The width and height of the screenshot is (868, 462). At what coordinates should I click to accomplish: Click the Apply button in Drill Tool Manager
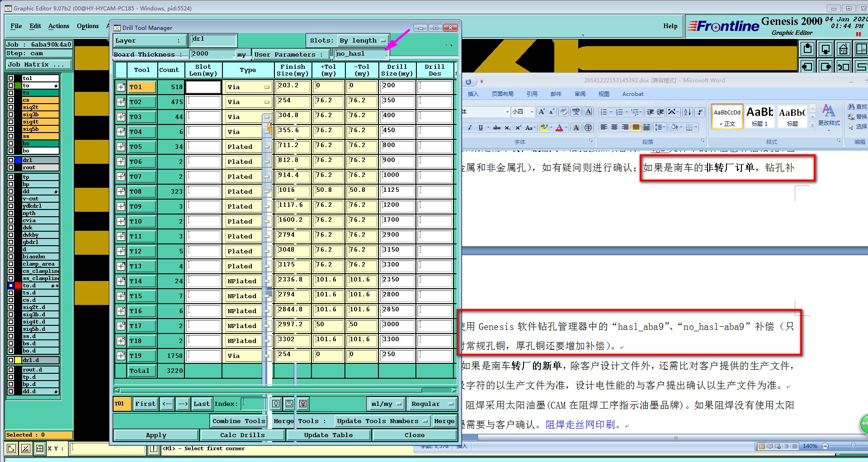pos(156,435)
